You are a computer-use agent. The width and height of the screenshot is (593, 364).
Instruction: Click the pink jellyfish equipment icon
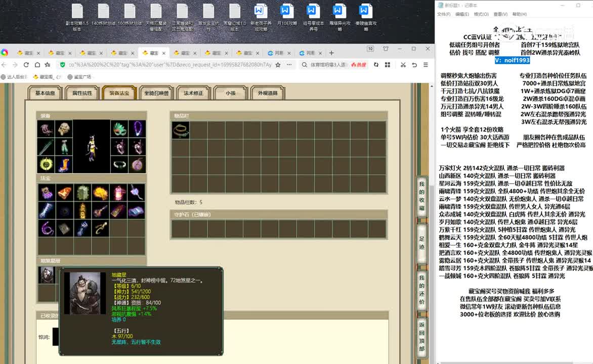46,129
